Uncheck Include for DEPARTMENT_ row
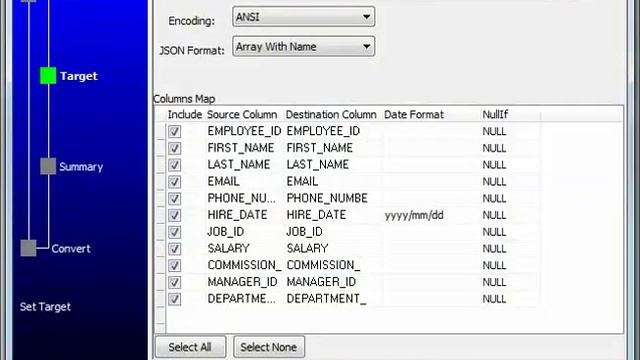The height and width of the screenshot is (360, 640). (x=174, y=299)
